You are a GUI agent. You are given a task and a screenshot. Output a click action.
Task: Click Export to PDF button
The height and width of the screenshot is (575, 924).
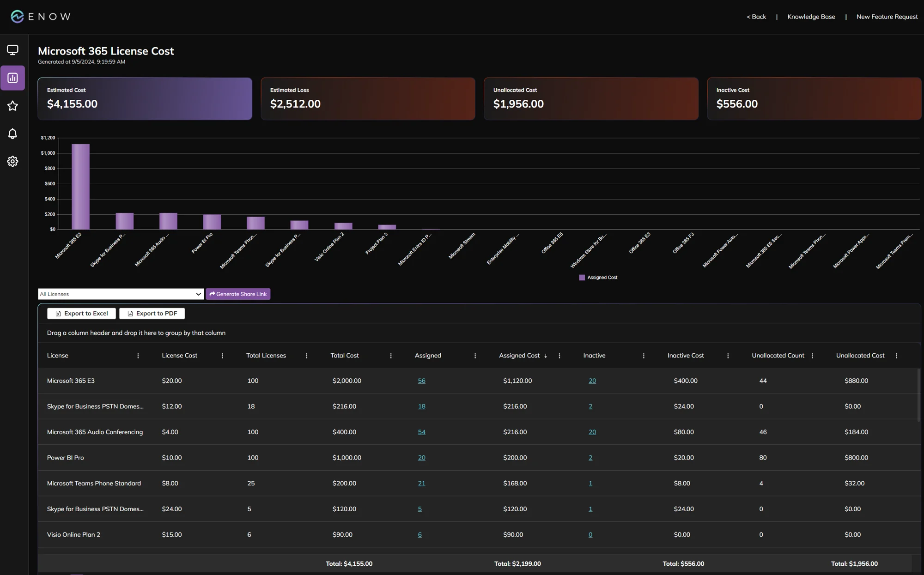coord(152,313)
